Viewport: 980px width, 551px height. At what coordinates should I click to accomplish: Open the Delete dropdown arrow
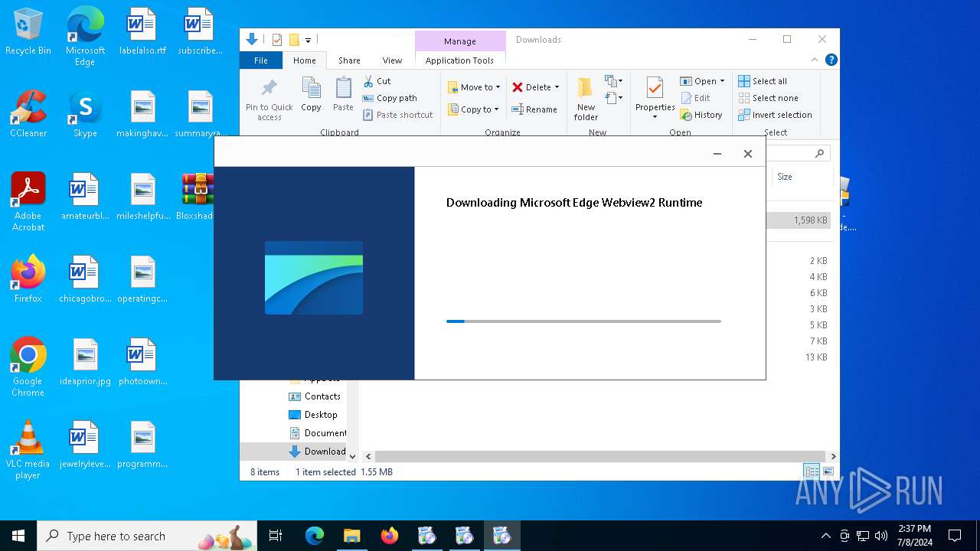(x=557, y=87)
